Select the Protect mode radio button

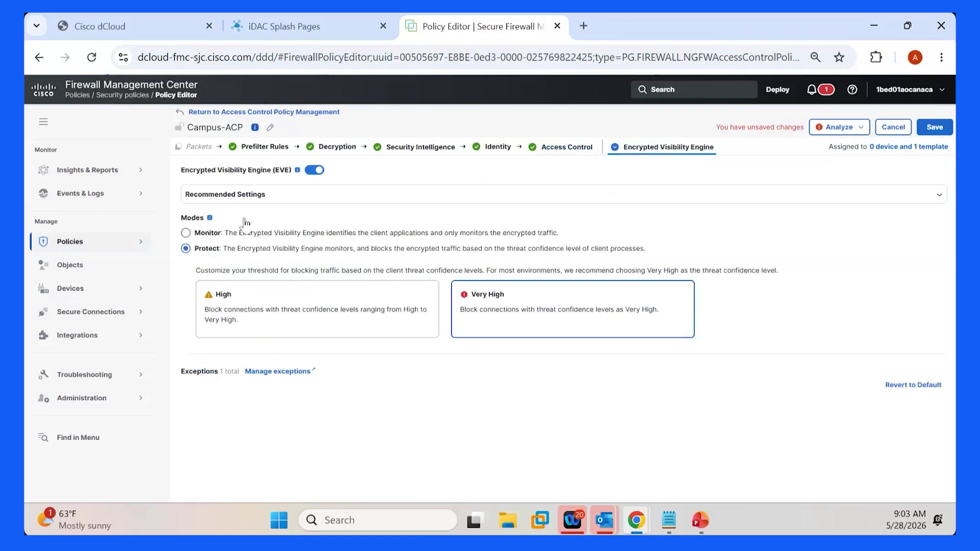(186, 248)
